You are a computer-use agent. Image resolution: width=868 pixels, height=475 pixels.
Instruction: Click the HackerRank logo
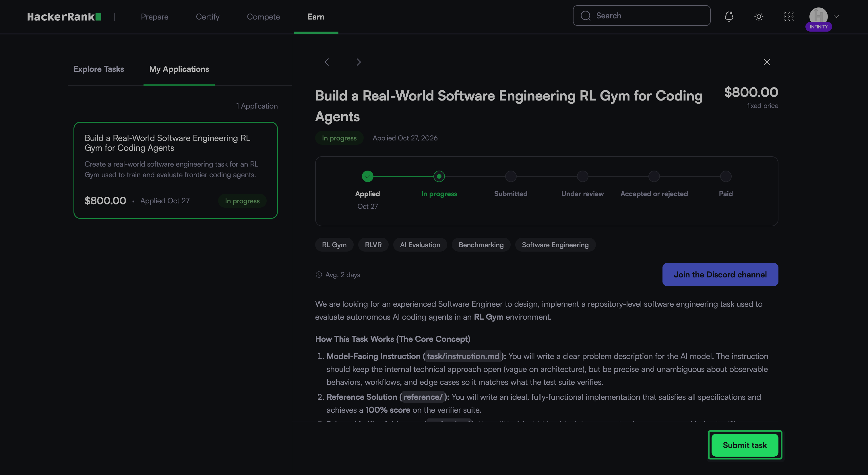tap(64, 17)
